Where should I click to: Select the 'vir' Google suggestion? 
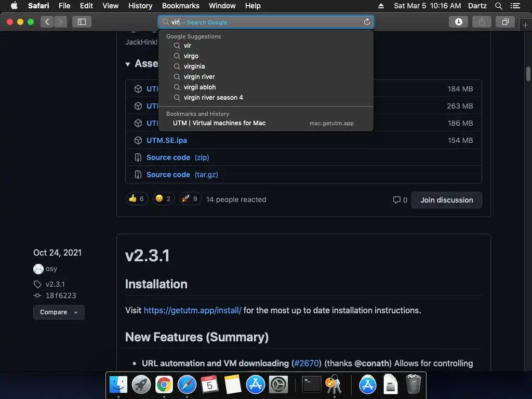[x=266, y=46]
